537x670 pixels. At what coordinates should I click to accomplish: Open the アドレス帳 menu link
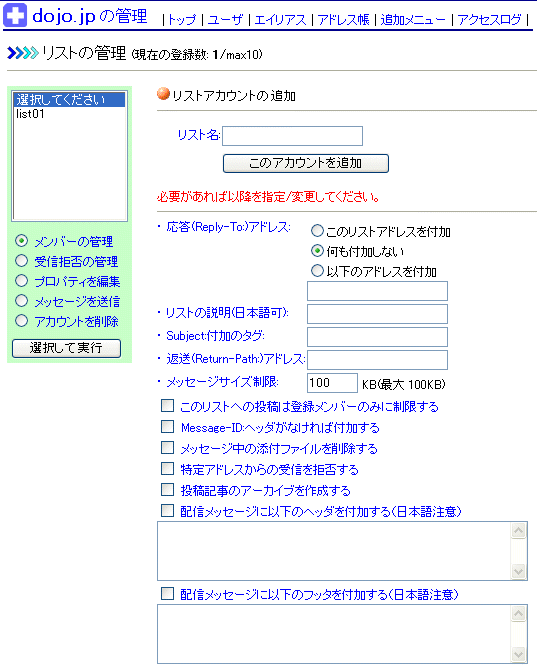343,20
